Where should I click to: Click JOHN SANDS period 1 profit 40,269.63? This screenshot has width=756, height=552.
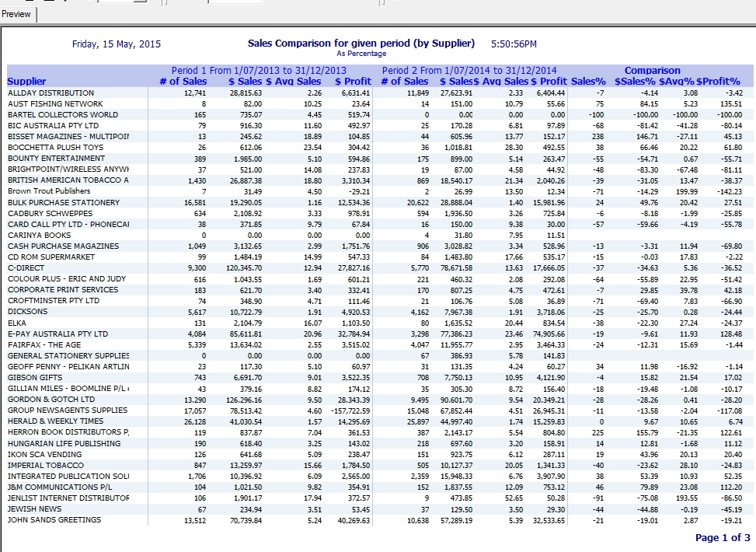pyautogui.click(x=354, y=521)
